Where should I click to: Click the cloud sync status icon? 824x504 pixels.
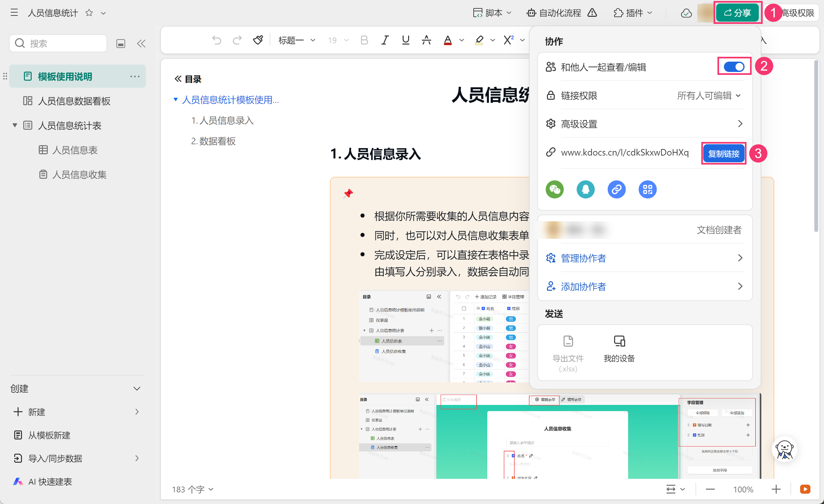(686, 13)
